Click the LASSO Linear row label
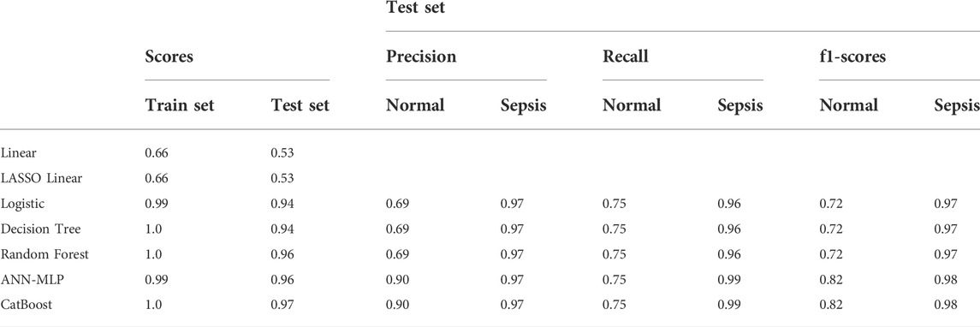Viewport: 980px width, 327px height. pyautogui.click(x=41, y=178)
